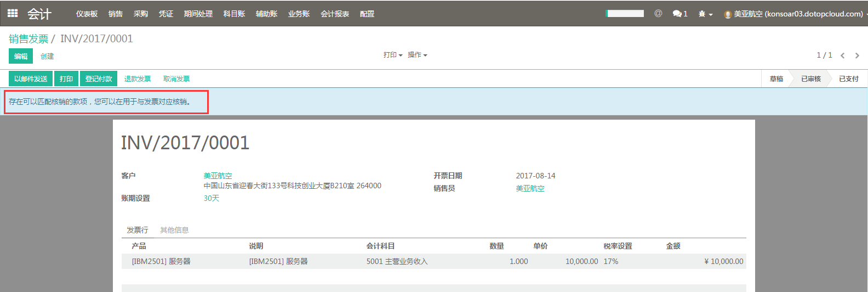The image size is (868, 292).
Task: Click the 销售发票 breadcrumb link
Action: (x=28, y=39)
